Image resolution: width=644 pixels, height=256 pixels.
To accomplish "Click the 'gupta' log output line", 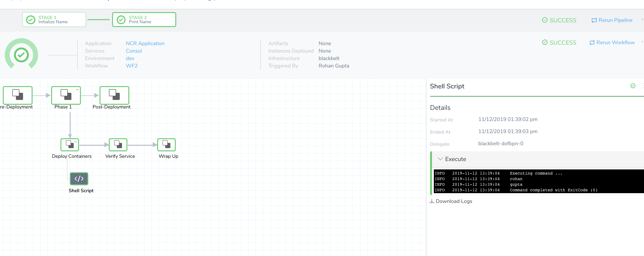I will pyautogui.click(x=516, y=184).
